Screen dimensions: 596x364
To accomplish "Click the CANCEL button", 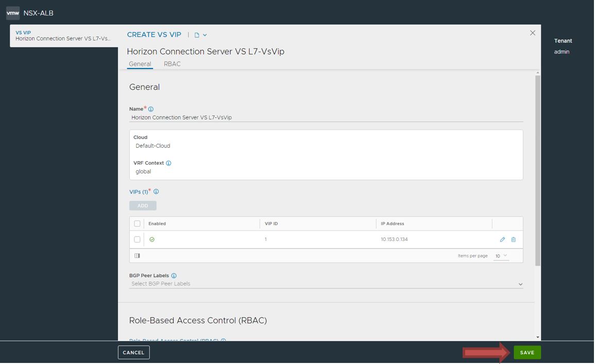I will (133, 353).
